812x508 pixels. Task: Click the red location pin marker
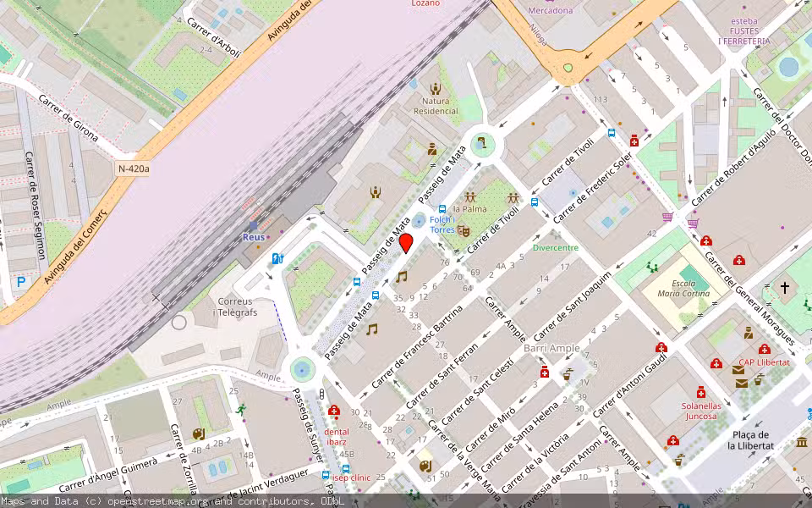[406, 243]
